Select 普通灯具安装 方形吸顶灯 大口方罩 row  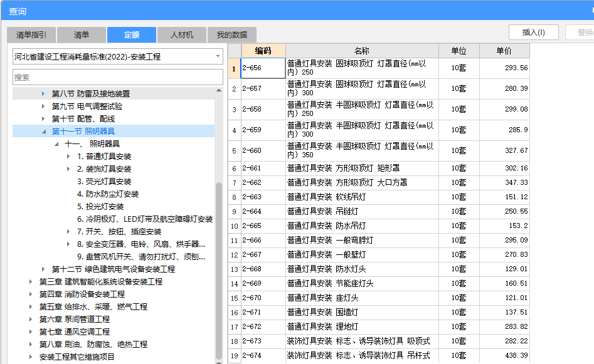point(378,182)
